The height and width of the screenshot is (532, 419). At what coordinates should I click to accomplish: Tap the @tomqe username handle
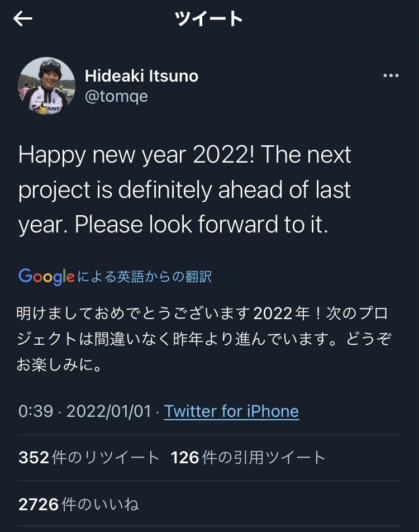pos(116,96)
